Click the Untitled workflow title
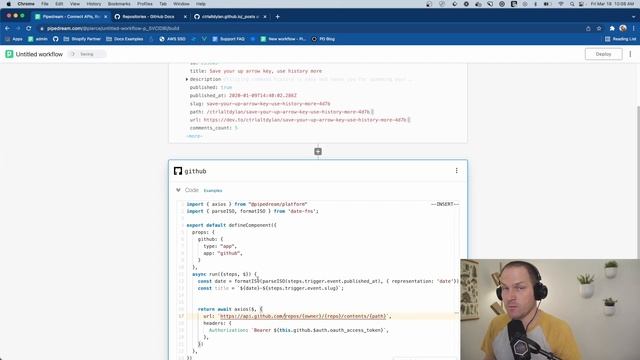This screenshot has height=360, width=640. pyautogui.click(x=39, y=54)
